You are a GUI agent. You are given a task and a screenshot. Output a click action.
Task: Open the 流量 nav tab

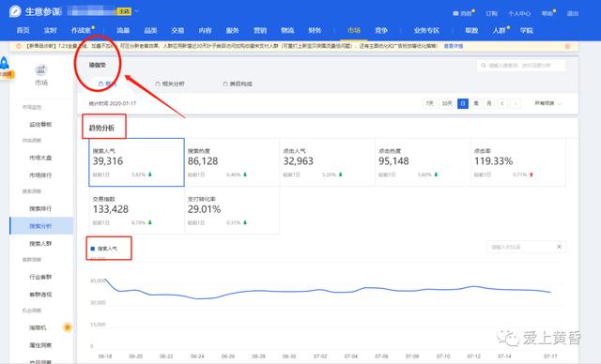[x=123, y=30]
